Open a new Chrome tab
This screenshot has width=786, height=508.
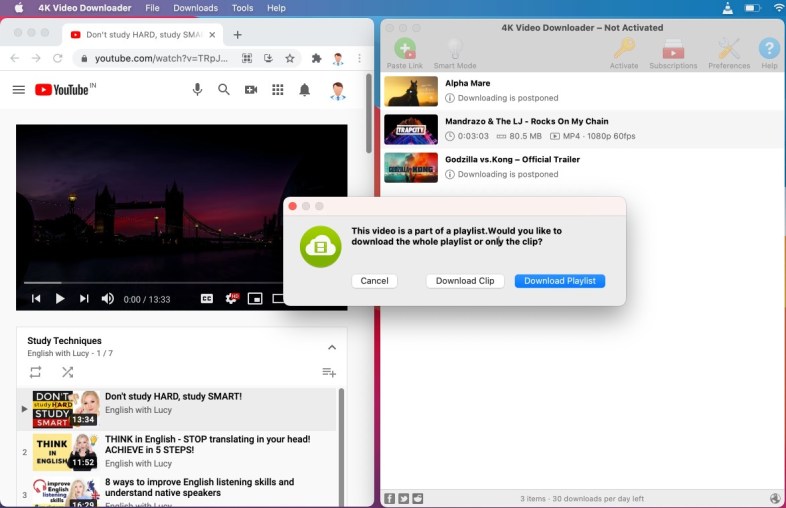(238, 35)
